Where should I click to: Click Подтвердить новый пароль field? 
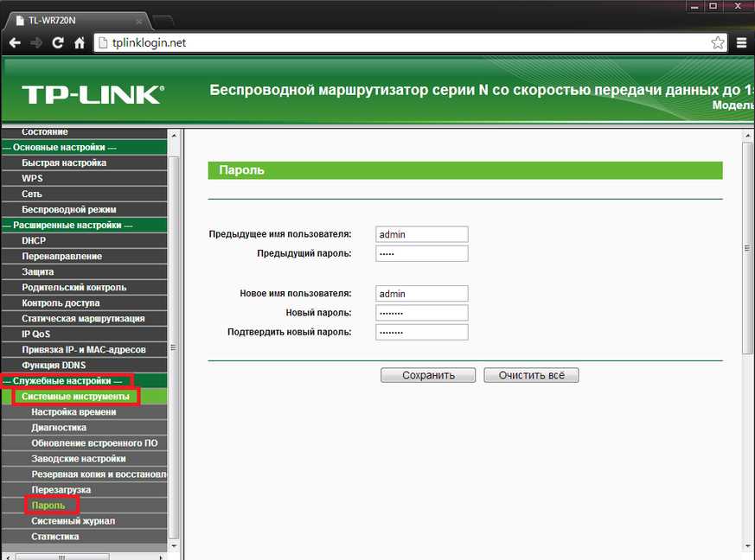pyautogui.click(x=422, y=332)
